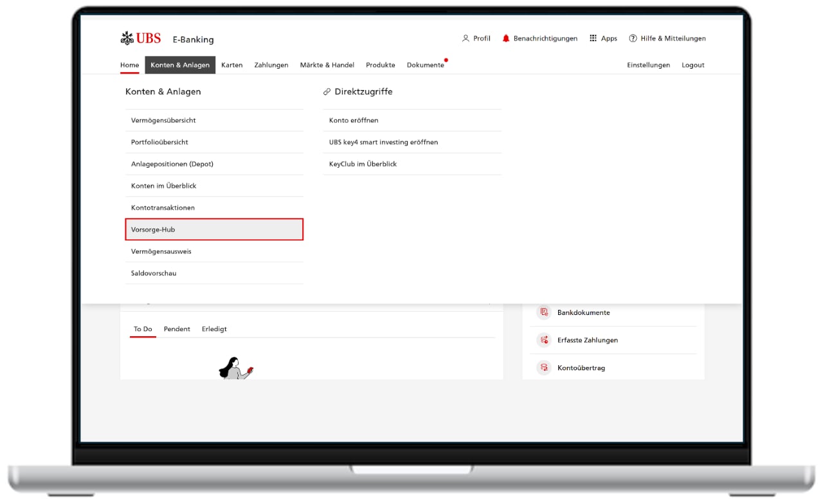
Task: Open Einstellungen in the top navigation
Action: click(x=648, y=65)
